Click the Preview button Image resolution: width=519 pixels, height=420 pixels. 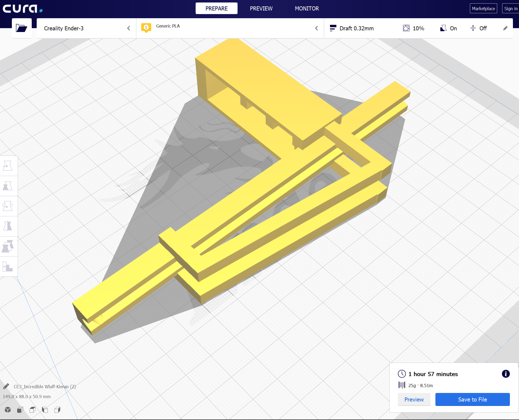tap(414, 399)
